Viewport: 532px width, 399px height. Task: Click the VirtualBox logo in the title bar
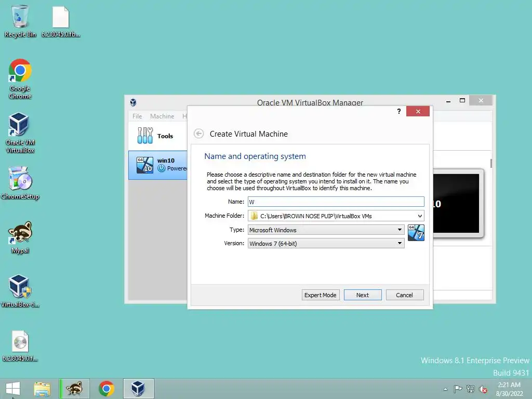pyautogui.click(x=134, y=102)
